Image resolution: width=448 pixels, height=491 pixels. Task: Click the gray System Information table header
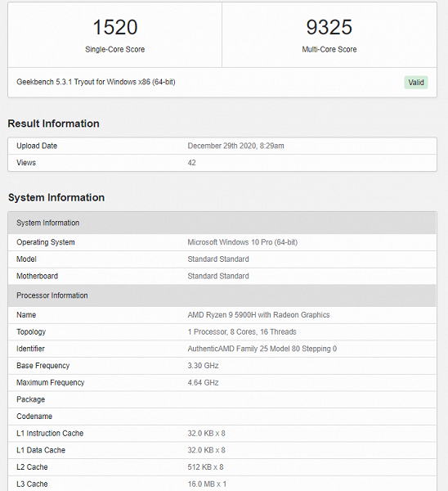tap(222, 223)
